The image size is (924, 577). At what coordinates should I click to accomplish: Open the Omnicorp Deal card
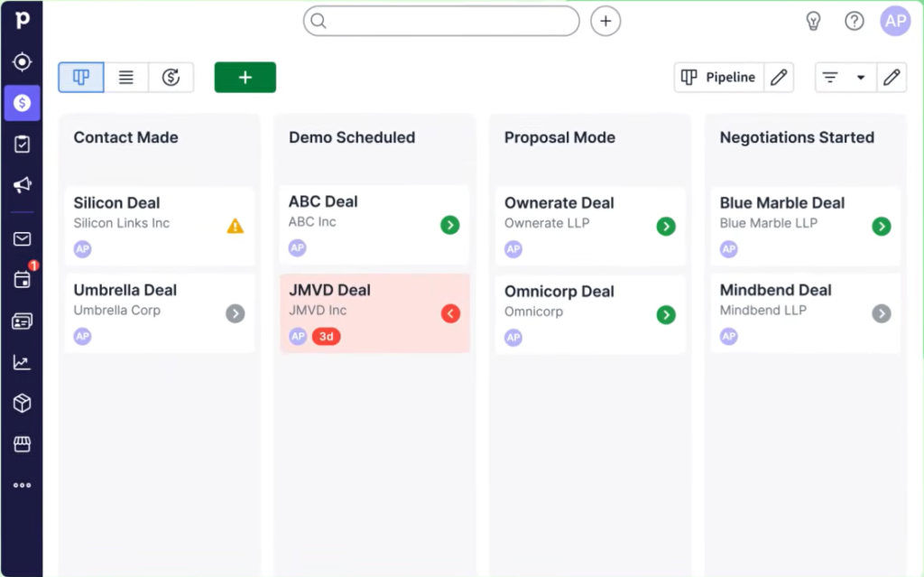click(x=590, y=314)
